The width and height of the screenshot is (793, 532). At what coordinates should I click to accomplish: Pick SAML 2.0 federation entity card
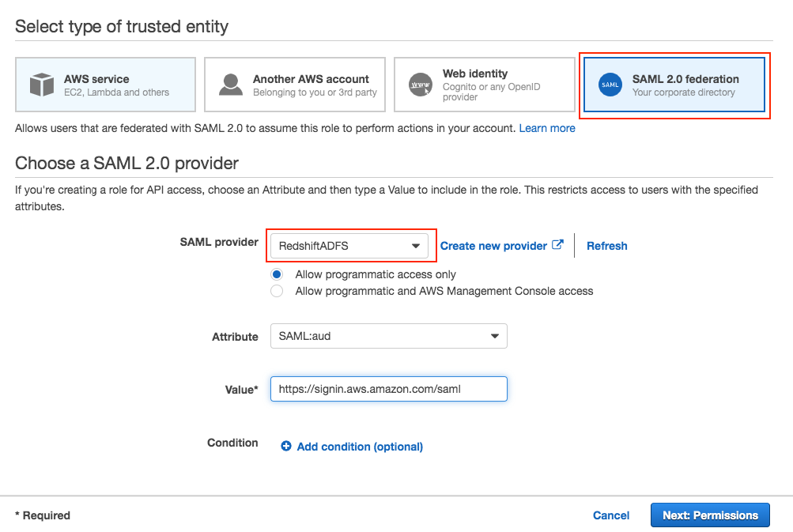pyautogui.click(x=674, y=85)
